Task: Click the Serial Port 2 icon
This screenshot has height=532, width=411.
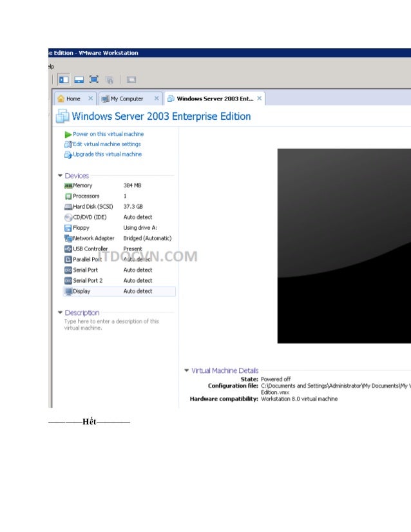Action: 68,281
